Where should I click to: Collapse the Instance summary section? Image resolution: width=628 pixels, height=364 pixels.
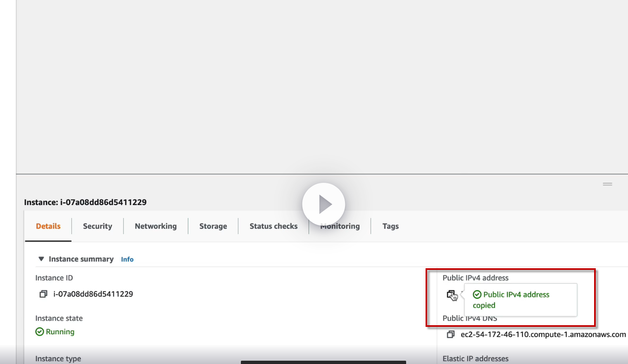41,259
